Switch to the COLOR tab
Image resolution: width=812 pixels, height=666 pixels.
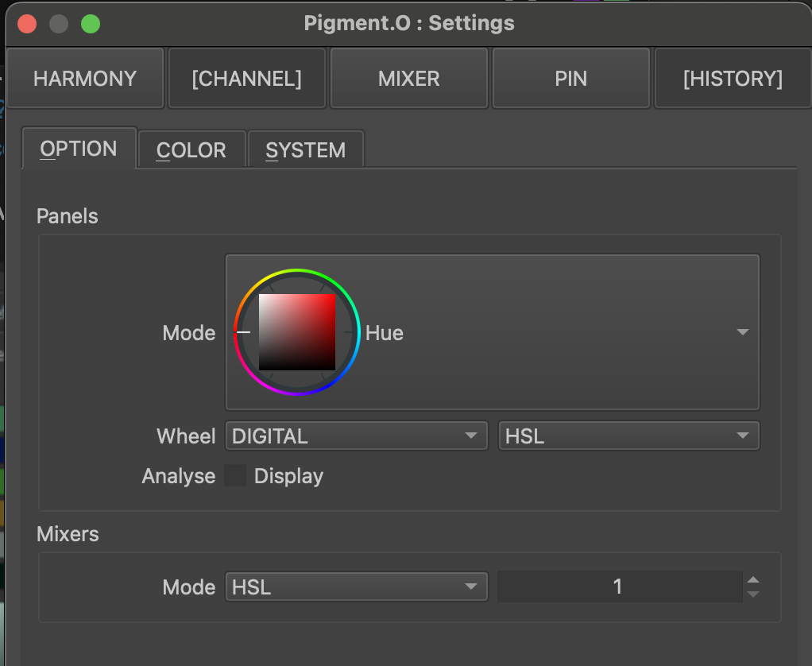point(191,150)
